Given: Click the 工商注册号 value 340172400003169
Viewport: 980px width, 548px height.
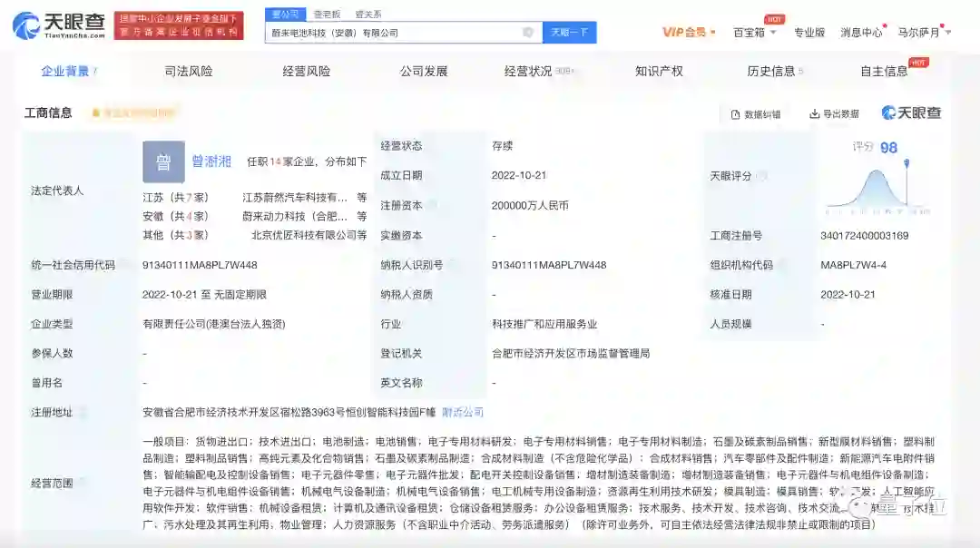Looking at the screenshot, I should (865, 236).
